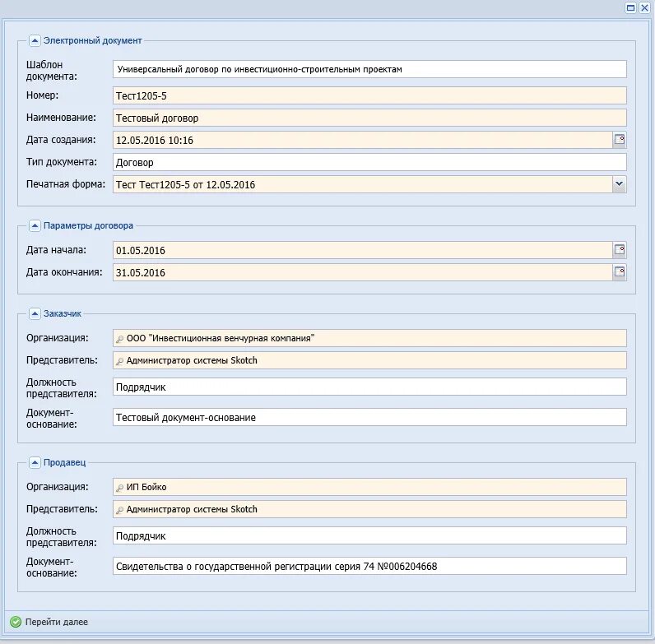Open the Печатная форма dropdown

coord(620,184)
